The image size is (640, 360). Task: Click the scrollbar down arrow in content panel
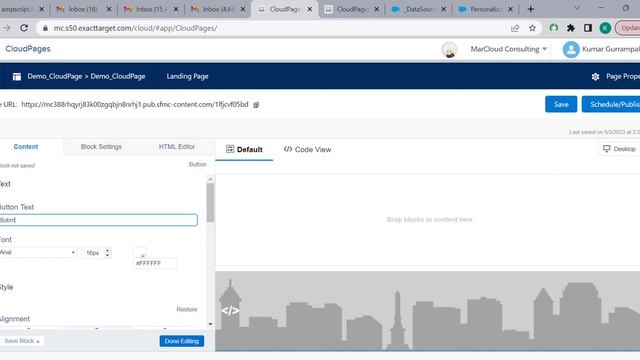coord(210,324)
